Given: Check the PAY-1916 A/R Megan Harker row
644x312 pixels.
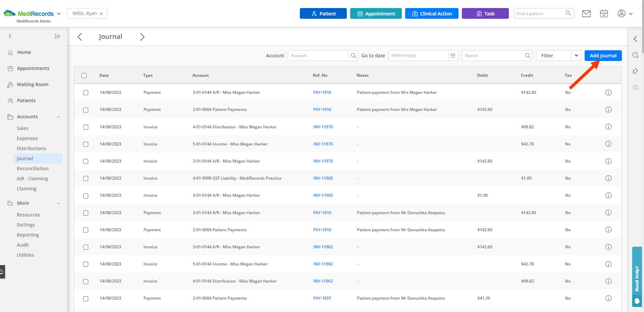Looking at the screenshot, I should (x=86, y=93).
